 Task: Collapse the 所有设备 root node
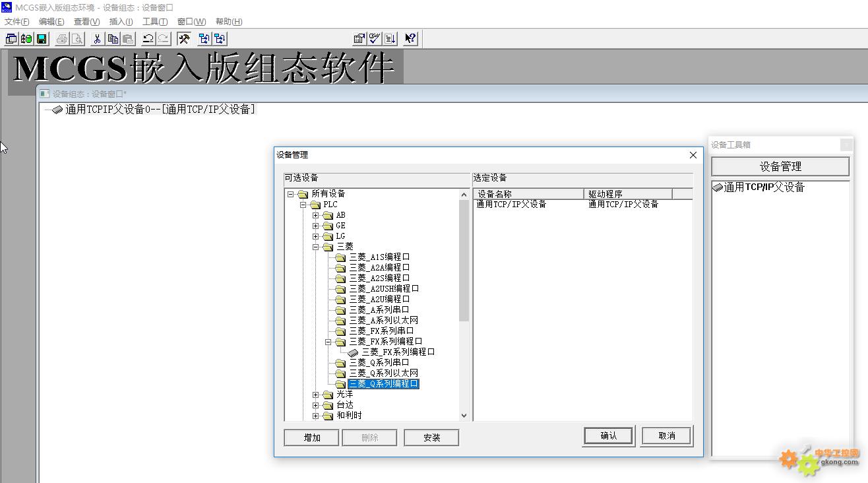[290, 194]
